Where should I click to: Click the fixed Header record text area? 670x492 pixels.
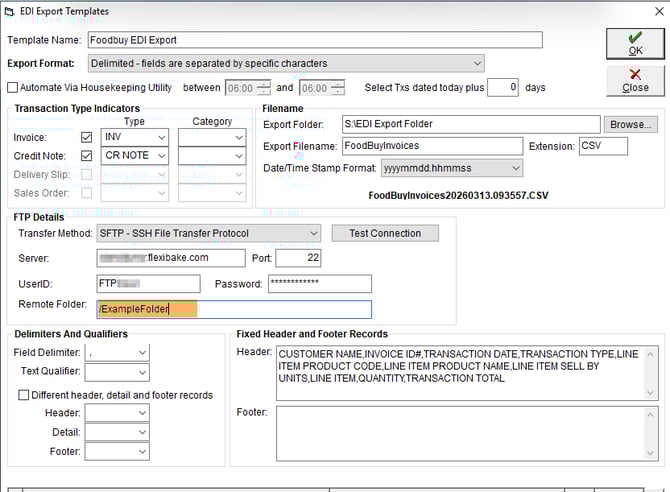pos(467,373)
